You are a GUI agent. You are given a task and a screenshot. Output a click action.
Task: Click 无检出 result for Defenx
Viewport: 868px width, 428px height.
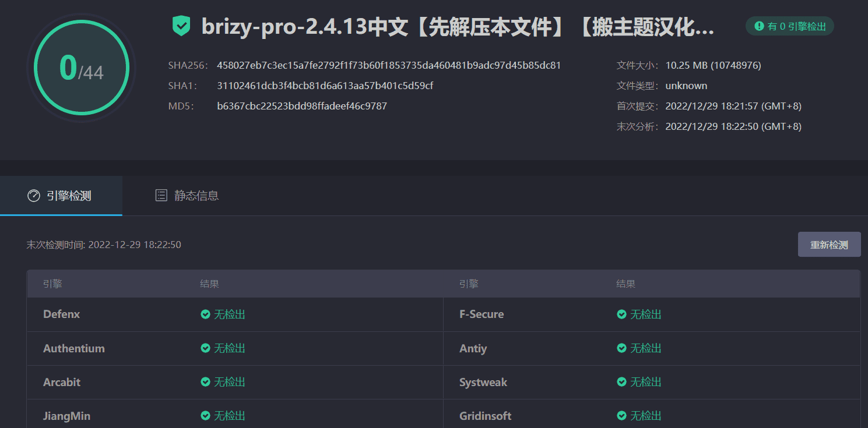230,314
